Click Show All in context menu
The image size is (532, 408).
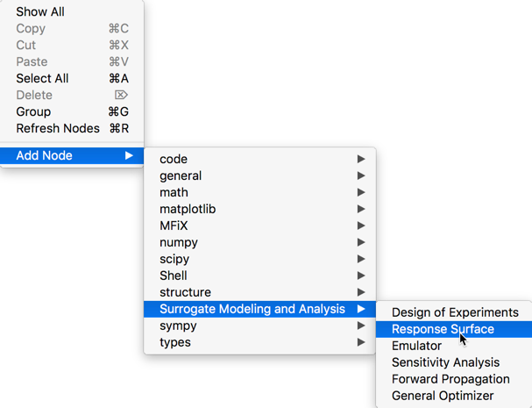(40, 12)
